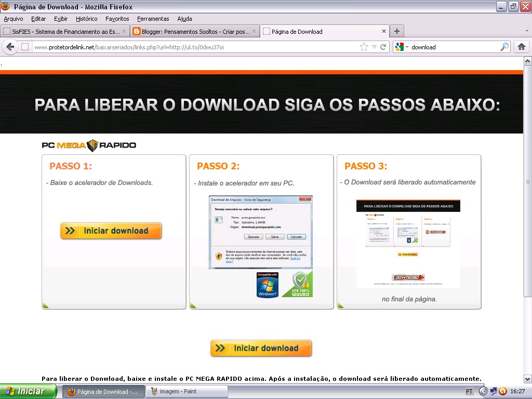
Task: Open the home page icon
Action: pyautogui.click(x=522, y=47)
